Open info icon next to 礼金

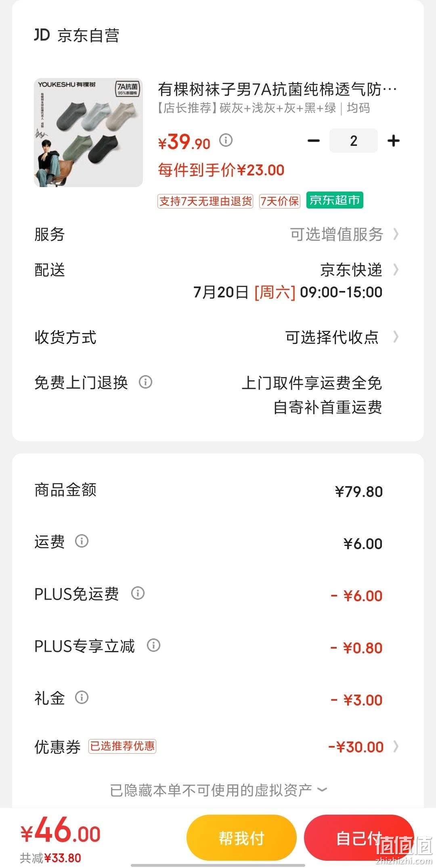coord(82,697)
